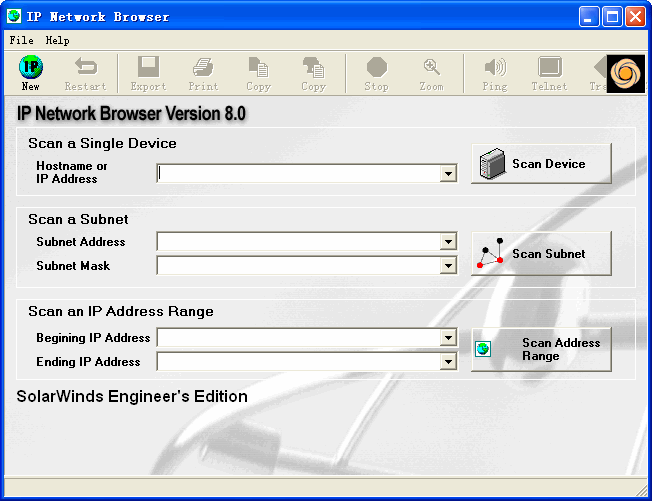Open the Ending IP Address dropdown
Screen dimensions: 652x501
tap(448, 362)
